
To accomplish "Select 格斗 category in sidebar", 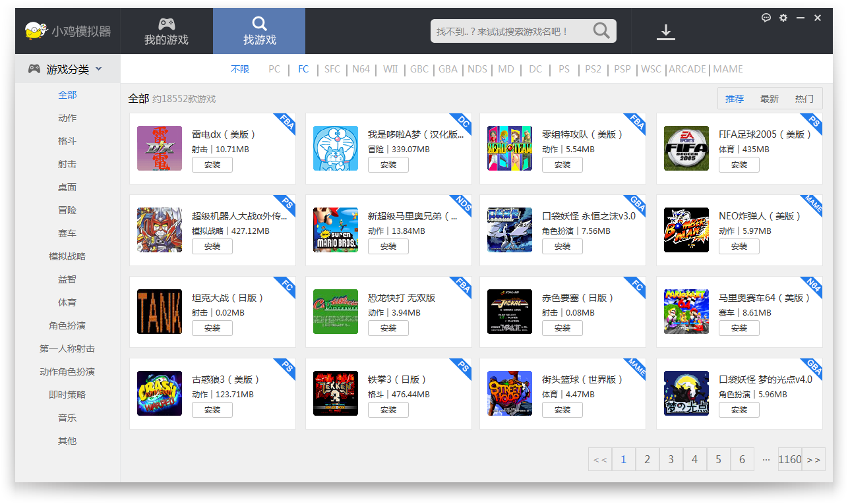I will [67, 141].
